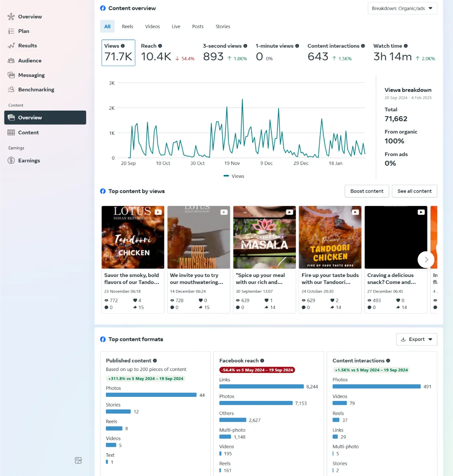Viewport: 453px width, 476px height.
Task: Click the next arrow in top content carousel
Action: (426, 260)
